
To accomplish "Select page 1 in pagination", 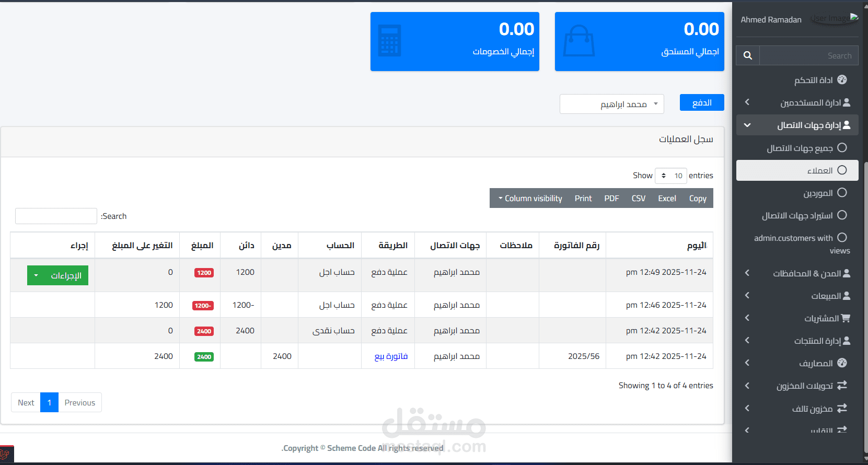I will click(x=49, y=402).
